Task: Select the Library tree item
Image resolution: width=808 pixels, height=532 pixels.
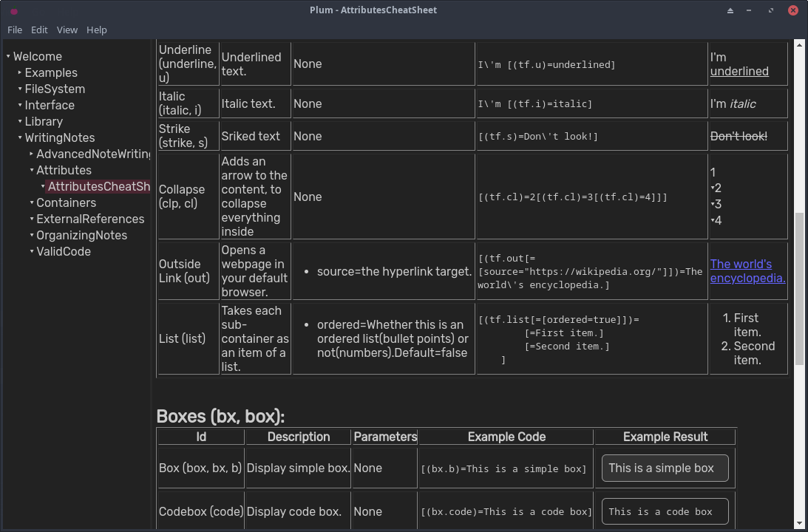Action: coord(44,121)
